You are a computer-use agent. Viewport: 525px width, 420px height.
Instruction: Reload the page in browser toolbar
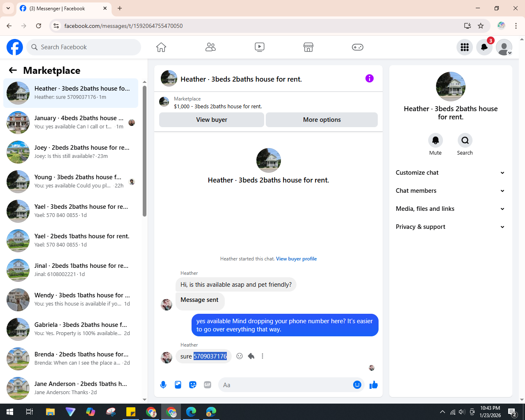point(39,26)
